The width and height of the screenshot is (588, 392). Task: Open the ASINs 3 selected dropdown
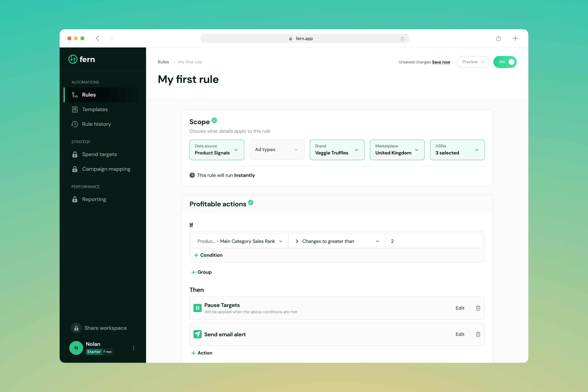(458, 150)
